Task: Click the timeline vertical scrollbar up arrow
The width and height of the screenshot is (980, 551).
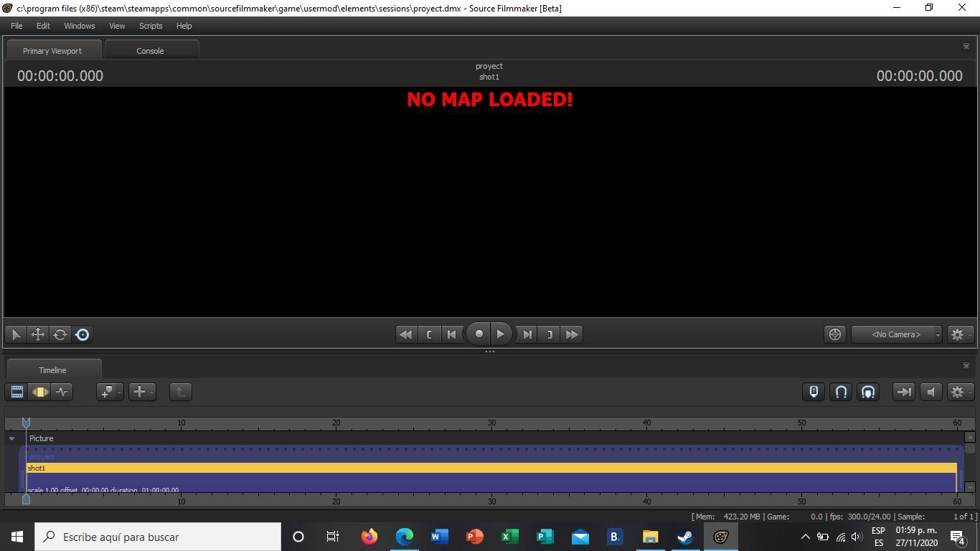Action: (970, 437)
